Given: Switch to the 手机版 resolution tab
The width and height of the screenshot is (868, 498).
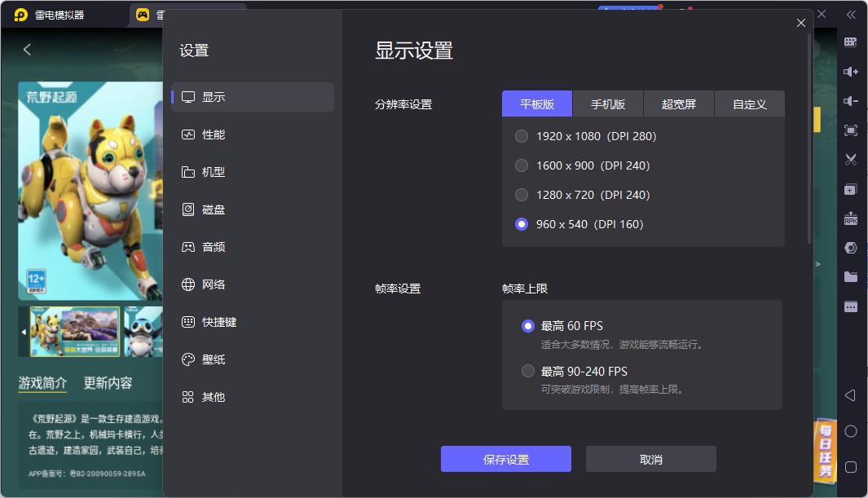Looking at the screenshot, I should [608, 104].
